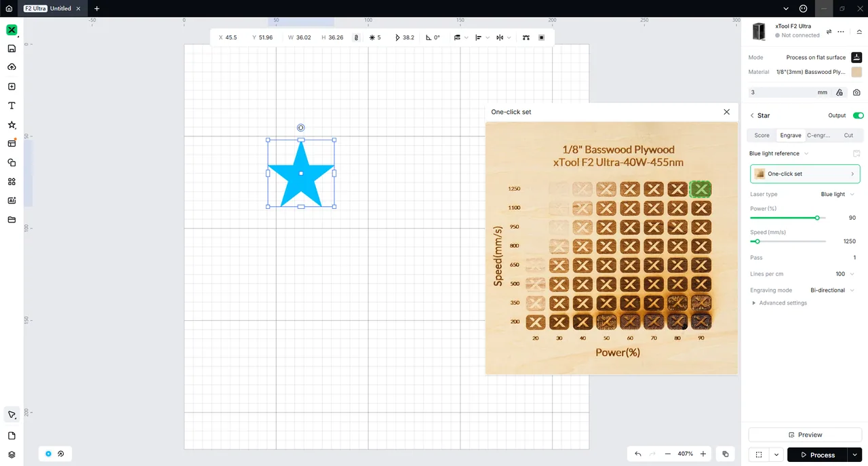This screenshot has height=466, width=868.
Task: Switch to the Cut tab
Action: point(848,136)
